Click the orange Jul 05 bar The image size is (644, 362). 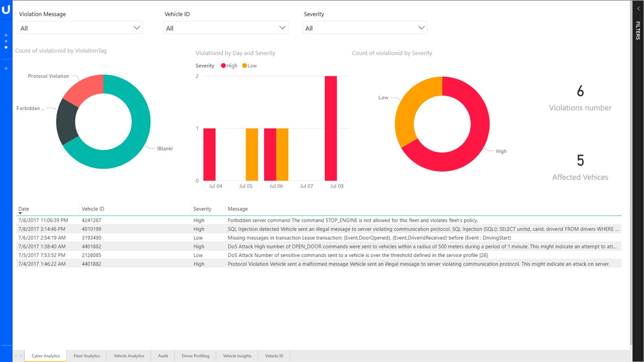(252, 154)
